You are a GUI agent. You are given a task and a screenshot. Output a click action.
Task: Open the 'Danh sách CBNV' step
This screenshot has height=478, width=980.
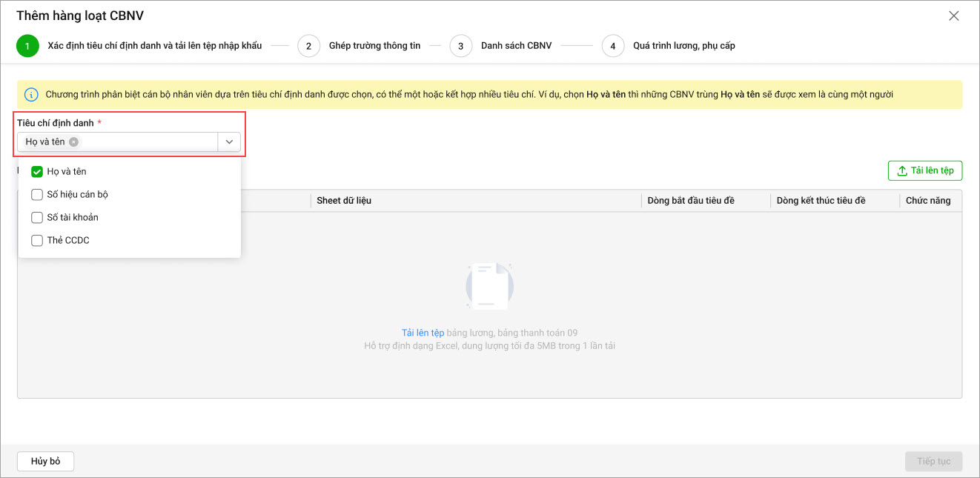(x=516, y=46)
